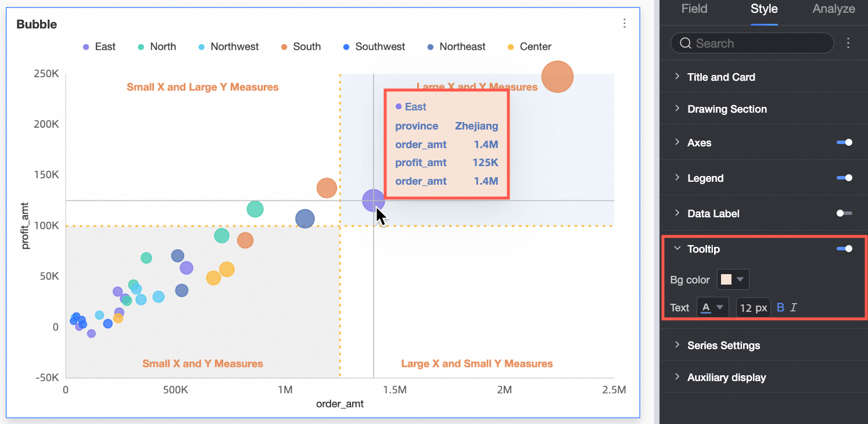Open the Bubble chart three-dot menu

pyautogui.click(x=625, y=23)
